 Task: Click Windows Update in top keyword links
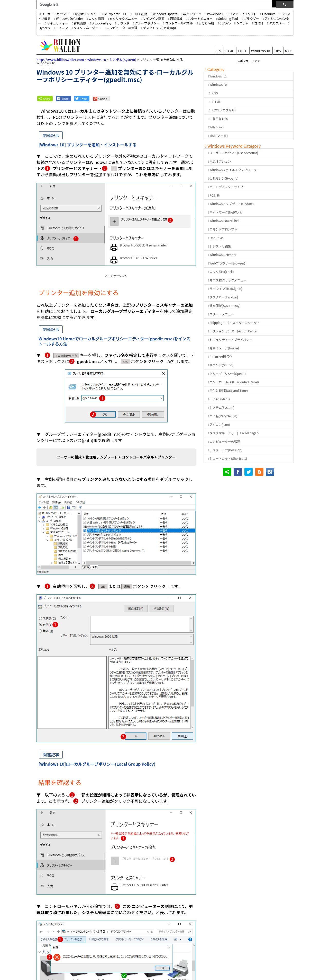pos(165,14)
